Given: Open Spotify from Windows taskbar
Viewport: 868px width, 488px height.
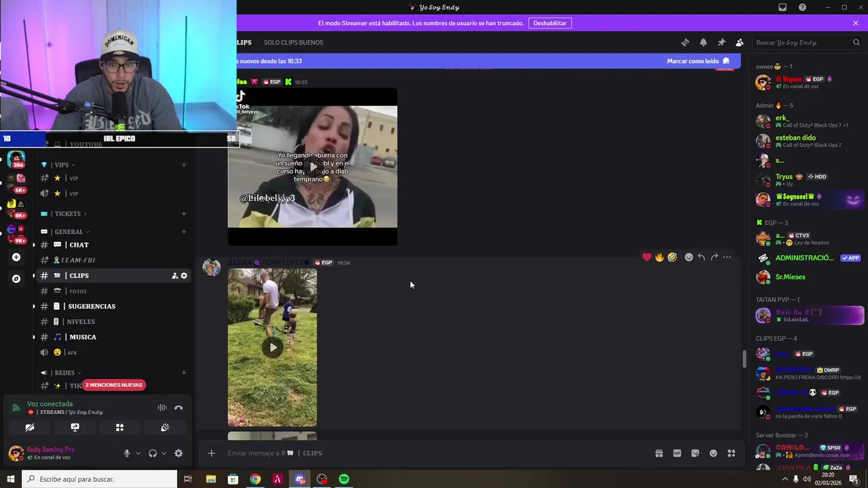Looking at the screenshot, I should [344, 479].
